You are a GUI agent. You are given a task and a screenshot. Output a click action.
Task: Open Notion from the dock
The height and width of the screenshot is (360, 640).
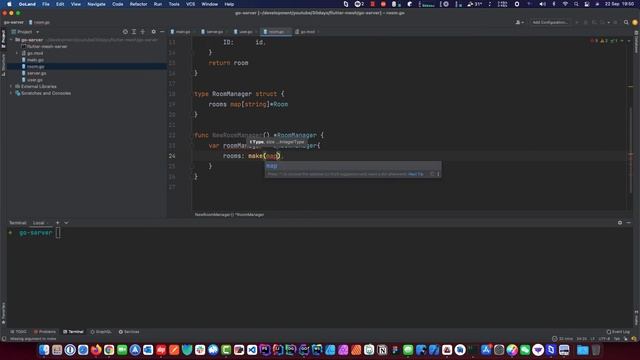[382, 350]
